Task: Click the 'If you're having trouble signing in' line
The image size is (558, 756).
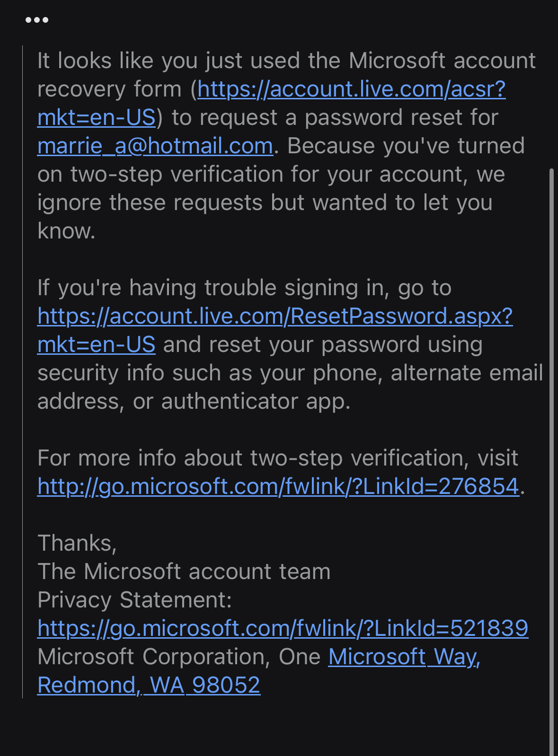Action: coord(244,288)
